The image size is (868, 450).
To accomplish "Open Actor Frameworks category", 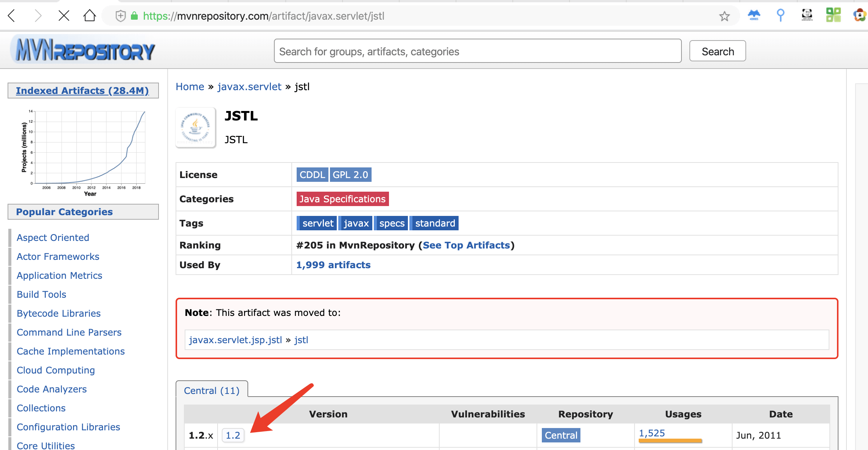I will click(58, 256).
